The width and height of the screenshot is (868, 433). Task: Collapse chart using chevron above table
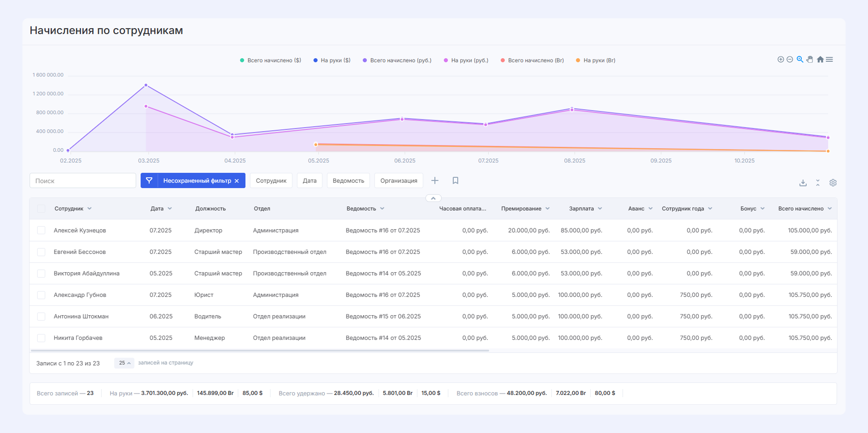pyautogui.click(x=433, y=198)
